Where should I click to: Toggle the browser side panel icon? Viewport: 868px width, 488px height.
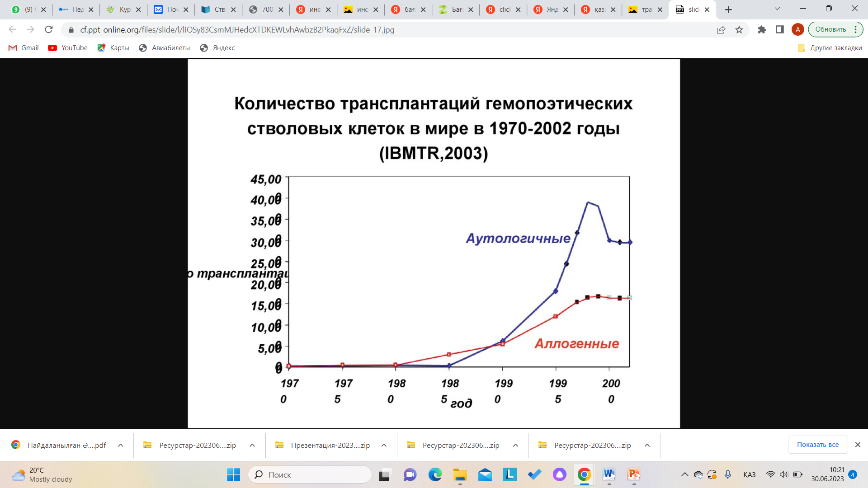point(779,30)
